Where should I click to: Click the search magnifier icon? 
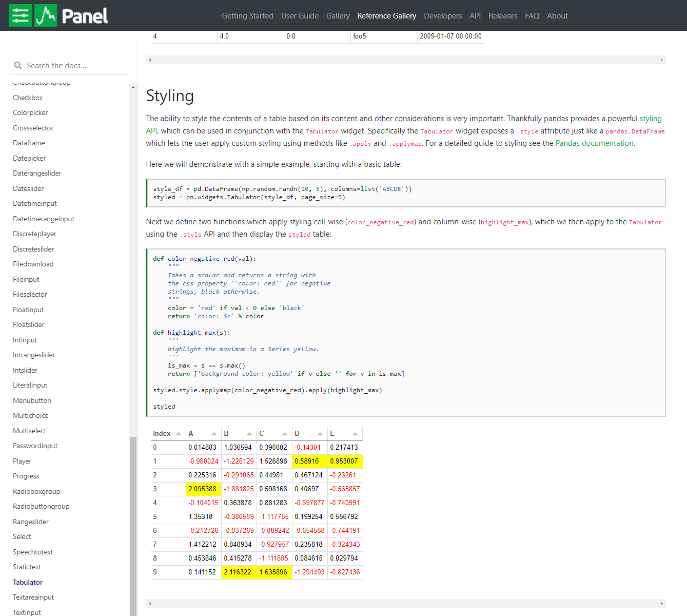tap(18, 66)
